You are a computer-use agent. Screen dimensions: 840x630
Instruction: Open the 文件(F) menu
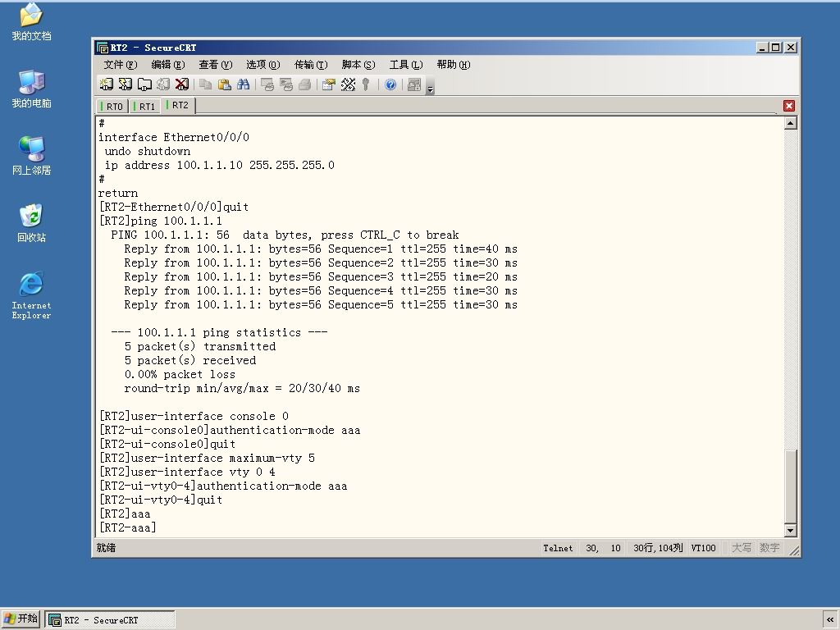click(120, 65)
